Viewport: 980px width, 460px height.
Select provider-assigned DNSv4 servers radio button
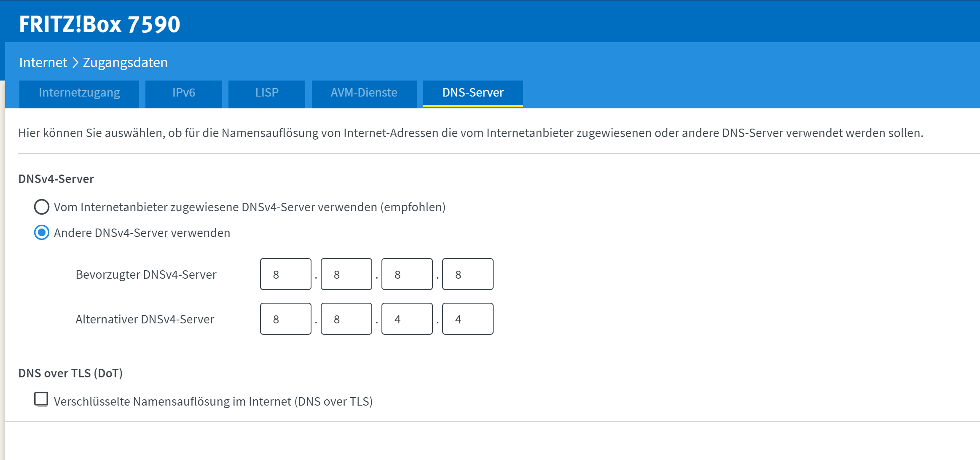[x=42, y=207]
